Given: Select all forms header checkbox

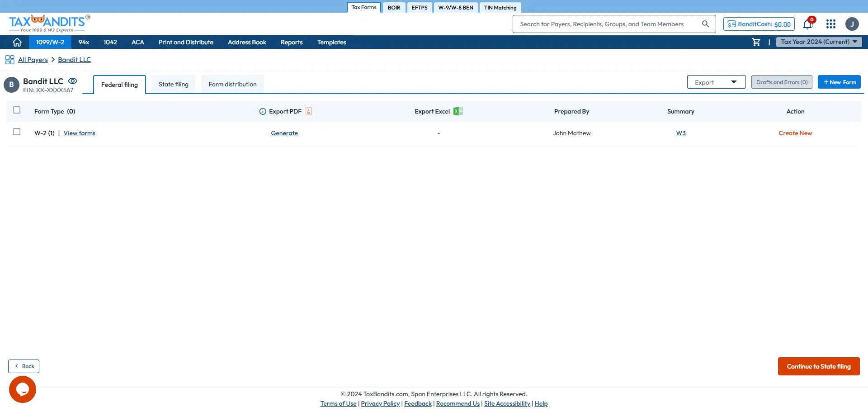Looking at the screenshot, I should pos(17,110).
